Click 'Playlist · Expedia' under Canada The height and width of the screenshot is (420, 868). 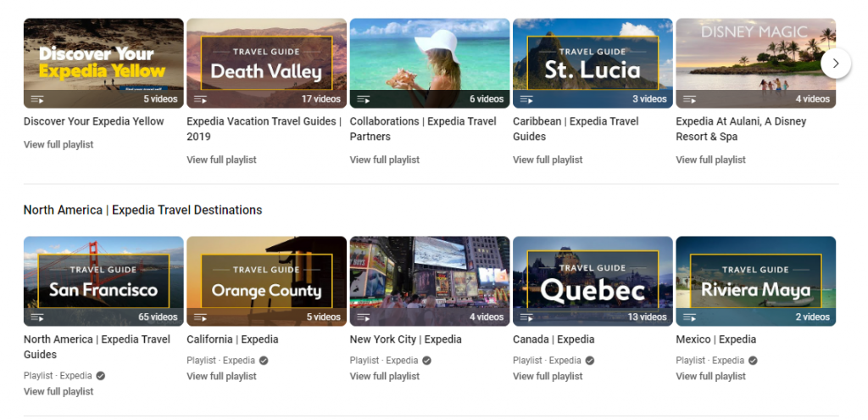click(x=547, y=361)
